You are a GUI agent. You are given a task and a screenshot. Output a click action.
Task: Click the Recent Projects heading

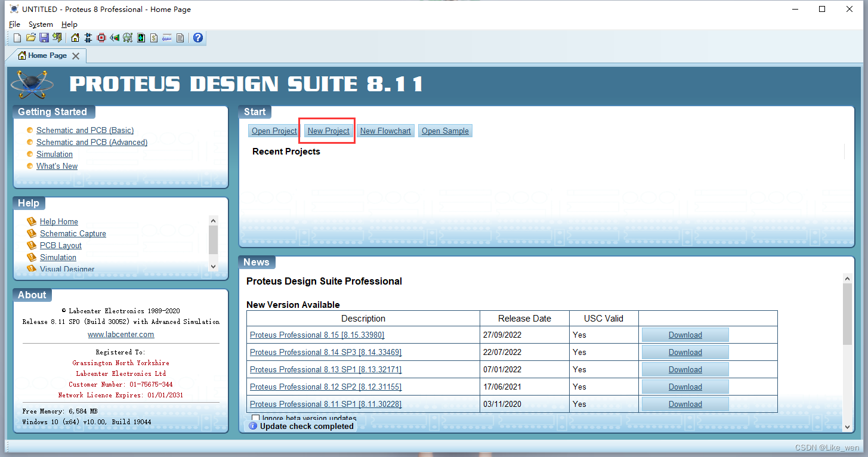286,152
